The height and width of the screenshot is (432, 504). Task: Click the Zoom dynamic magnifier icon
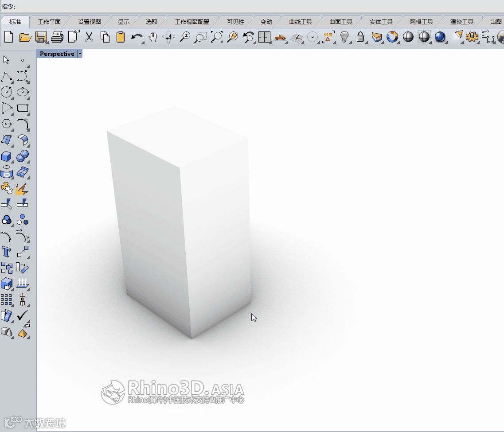tap(185, 37)
